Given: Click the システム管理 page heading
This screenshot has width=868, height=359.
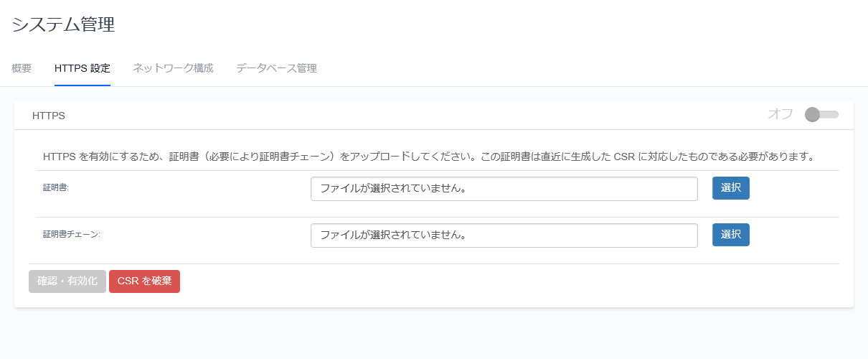Looking at the screenshot, I should click(x=63, y=24).
